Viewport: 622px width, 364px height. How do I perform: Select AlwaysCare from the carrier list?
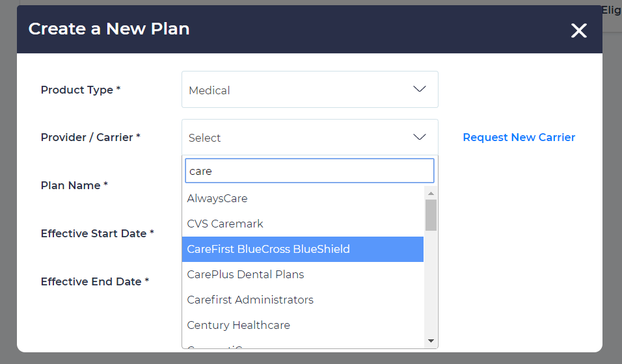click(217, 198)
